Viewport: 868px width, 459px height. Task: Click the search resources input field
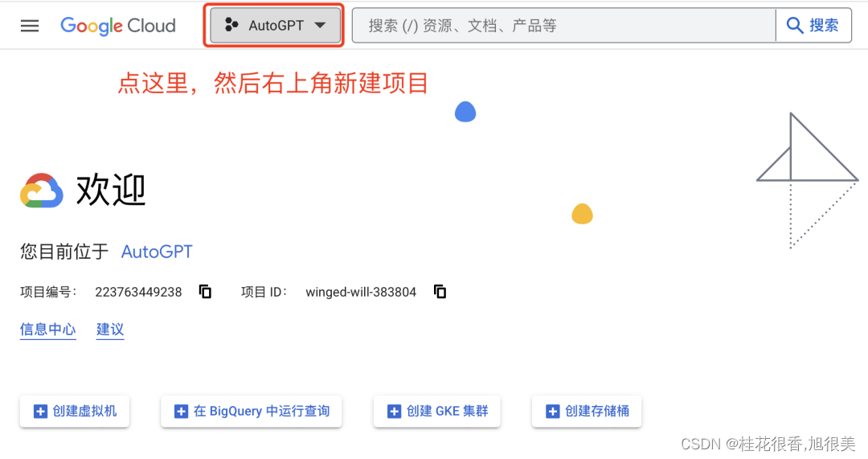[x=563, y=26]
